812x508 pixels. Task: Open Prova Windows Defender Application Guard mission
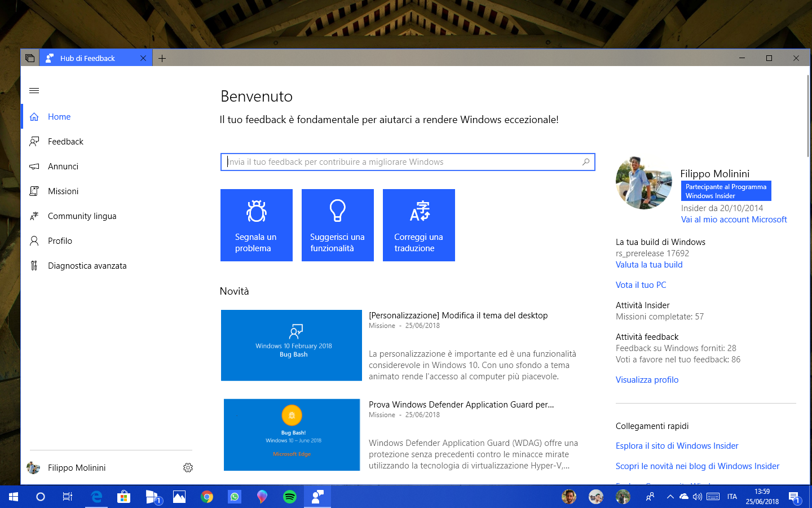(461, 405)
